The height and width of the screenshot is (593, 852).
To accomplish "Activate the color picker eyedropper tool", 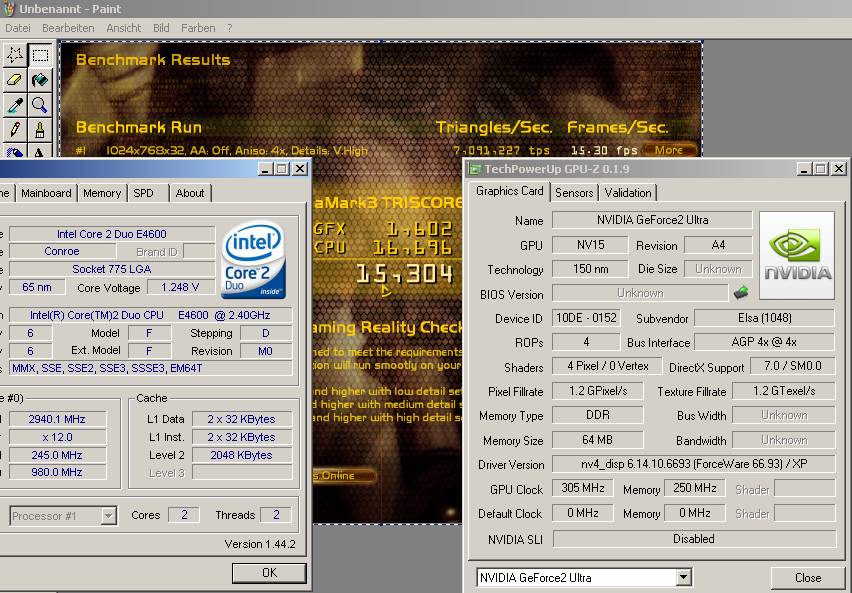I will click(x=15, y=105).
